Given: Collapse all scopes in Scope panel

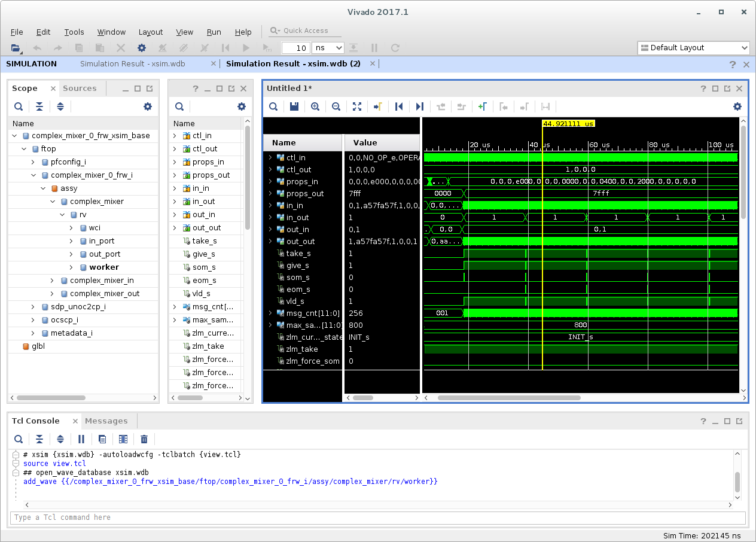Looking at the screenshot, I should [39, 106].
